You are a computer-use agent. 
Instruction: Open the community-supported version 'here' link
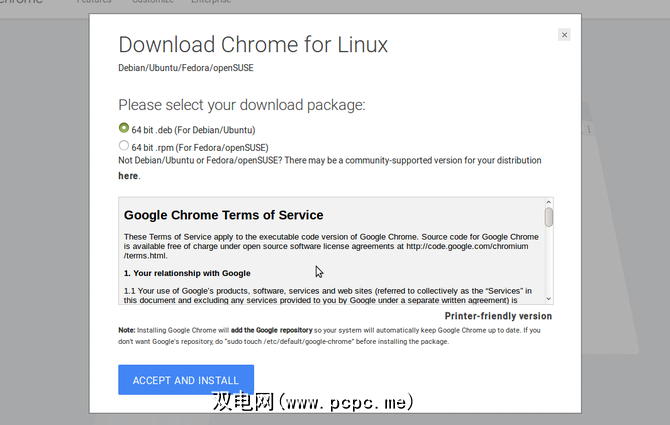(128, 176)
